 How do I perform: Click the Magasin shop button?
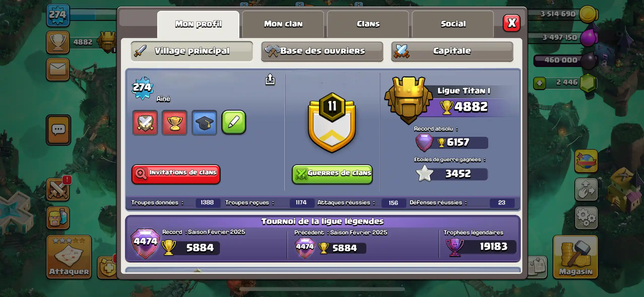(x=575, y=257)
